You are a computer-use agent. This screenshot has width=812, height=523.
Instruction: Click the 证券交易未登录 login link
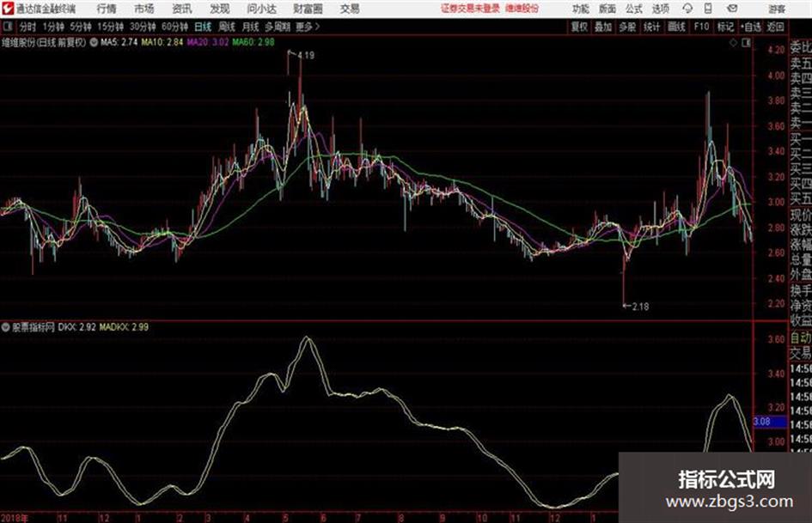(470, 9)
